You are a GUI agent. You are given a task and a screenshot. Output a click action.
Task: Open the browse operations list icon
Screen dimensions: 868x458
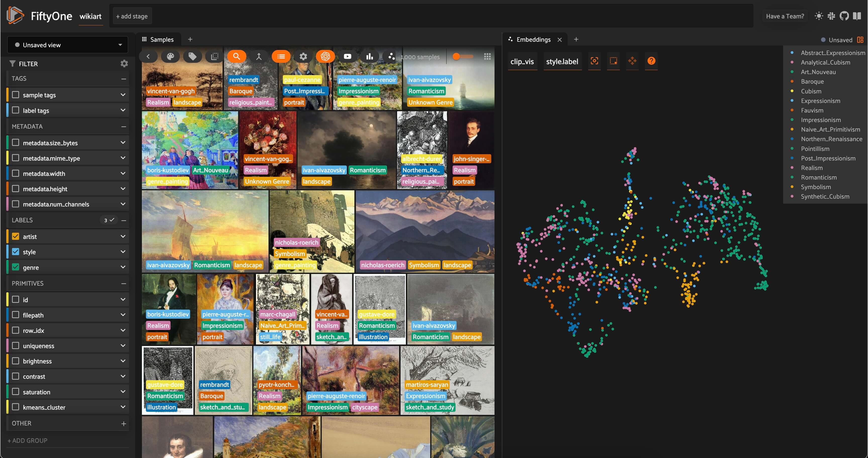click(x=281, y=56)
